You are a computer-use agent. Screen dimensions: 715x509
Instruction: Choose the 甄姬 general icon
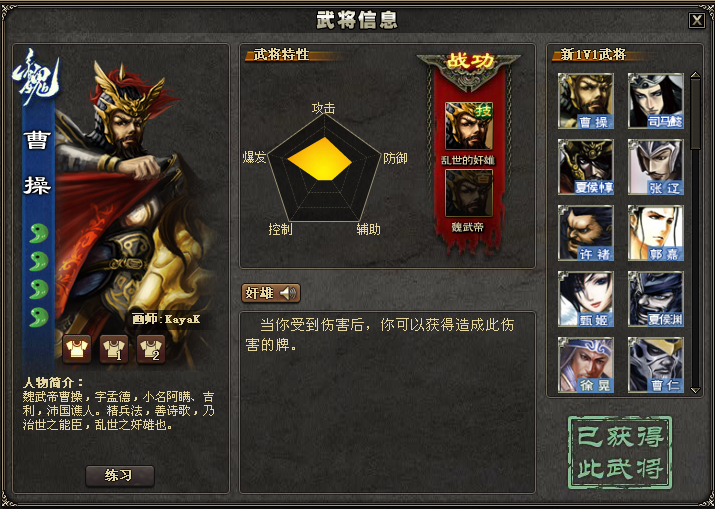pyautogui.click(x=585, y=299)
